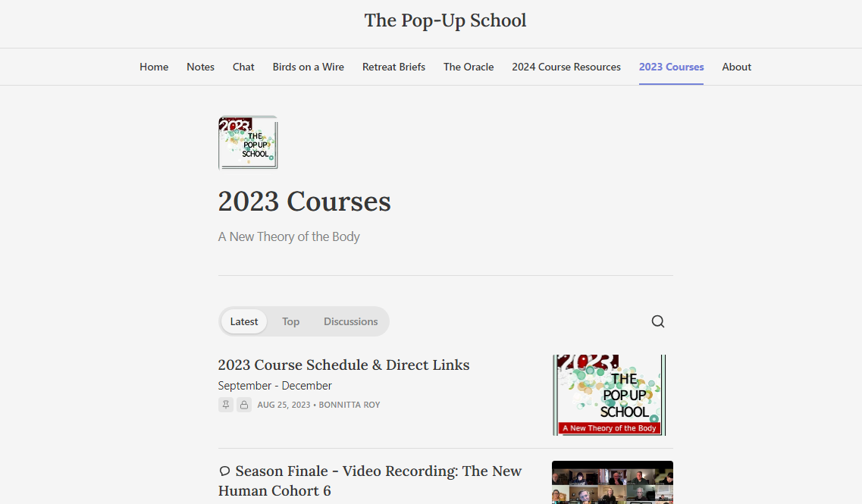862x504 pixels.
Task: Open the Notes section
Action: coord(200,67)
